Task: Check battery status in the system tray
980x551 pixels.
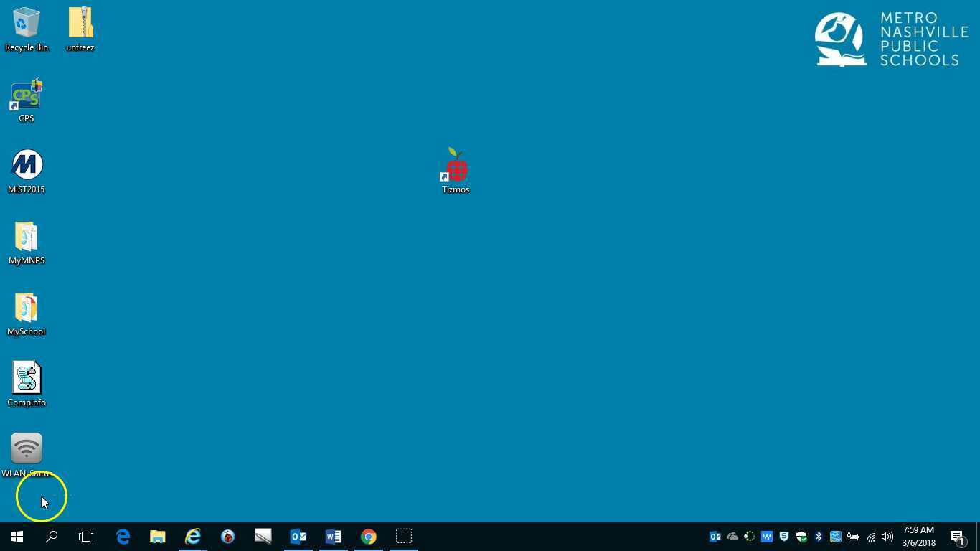Action: coord(853,537)
